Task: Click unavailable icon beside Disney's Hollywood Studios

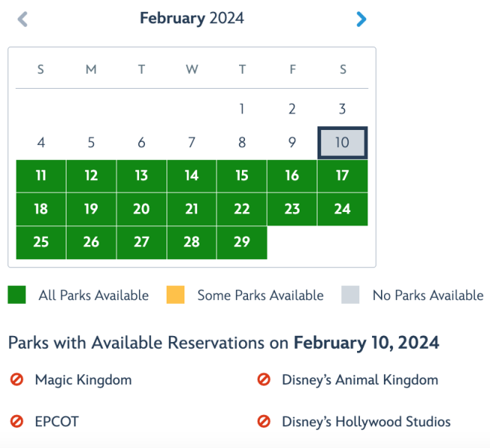Action: coord(264,422)
